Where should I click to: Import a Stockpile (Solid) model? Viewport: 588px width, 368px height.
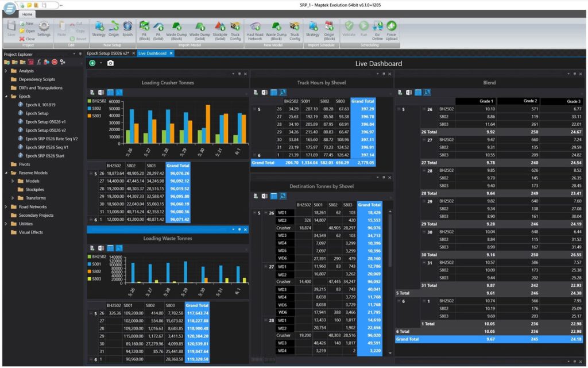[x=220, y=31]
